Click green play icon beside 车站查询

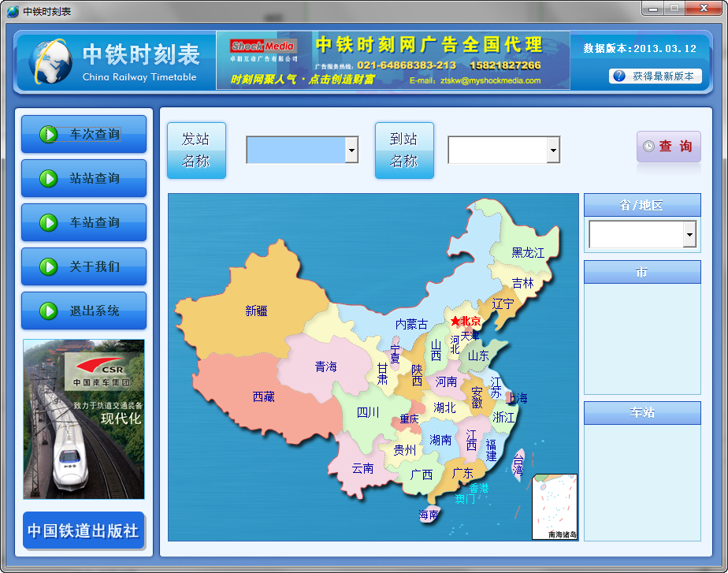click(48, 222)
